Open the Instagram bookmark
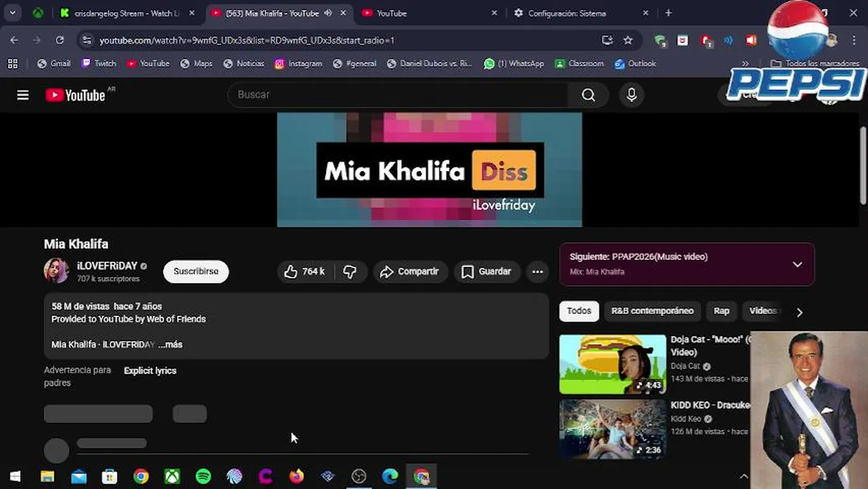Screen dimensions: 868x489 coord(298,63)
